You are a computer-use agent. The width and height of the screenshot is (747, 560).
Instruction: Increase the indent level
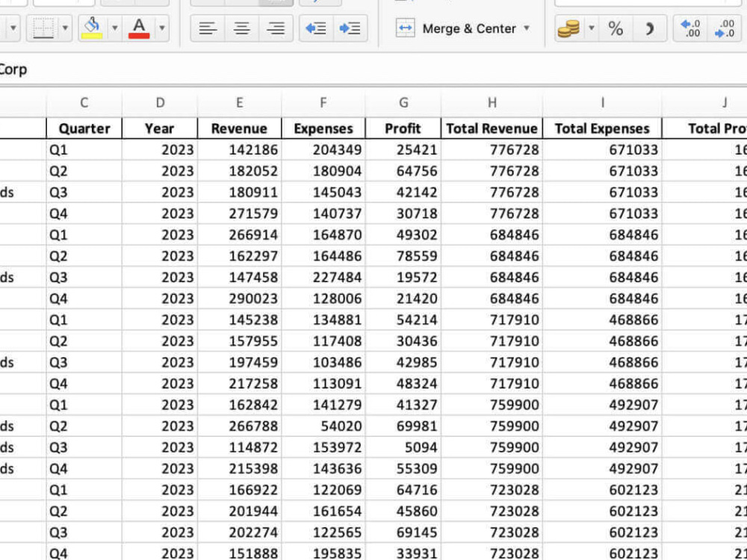[350, 28]
